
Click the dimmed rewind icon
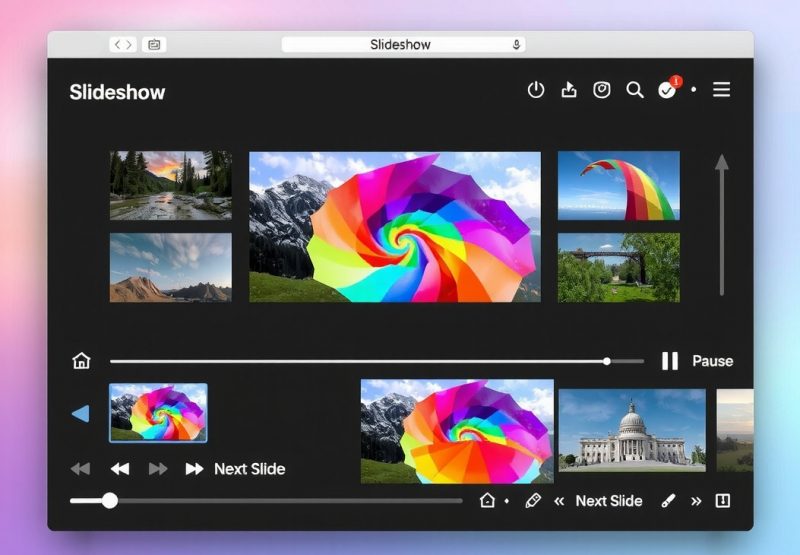(81, 469)
